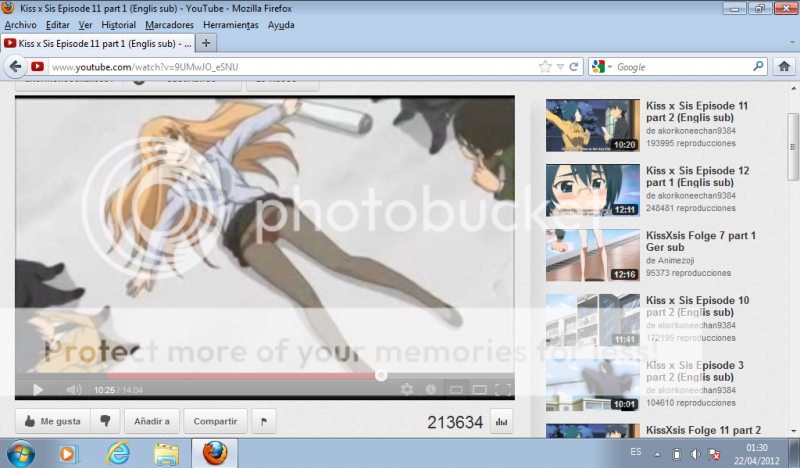
Task: Open the ES language indicator
Action: click(x=636, y=452)
